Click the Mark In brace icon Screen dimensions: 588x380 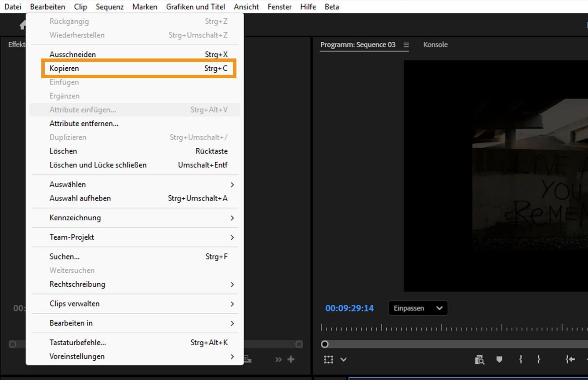(521, 360)
